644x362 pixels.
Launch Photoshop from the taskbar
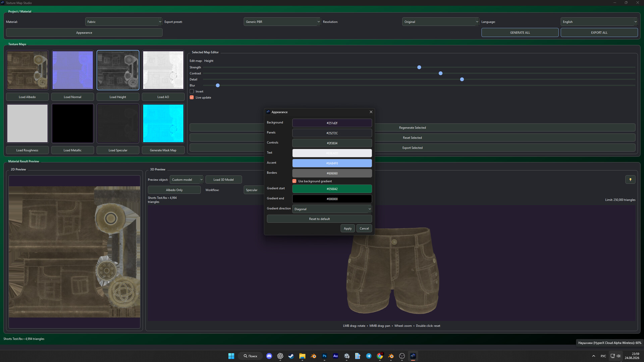[324, 356]
